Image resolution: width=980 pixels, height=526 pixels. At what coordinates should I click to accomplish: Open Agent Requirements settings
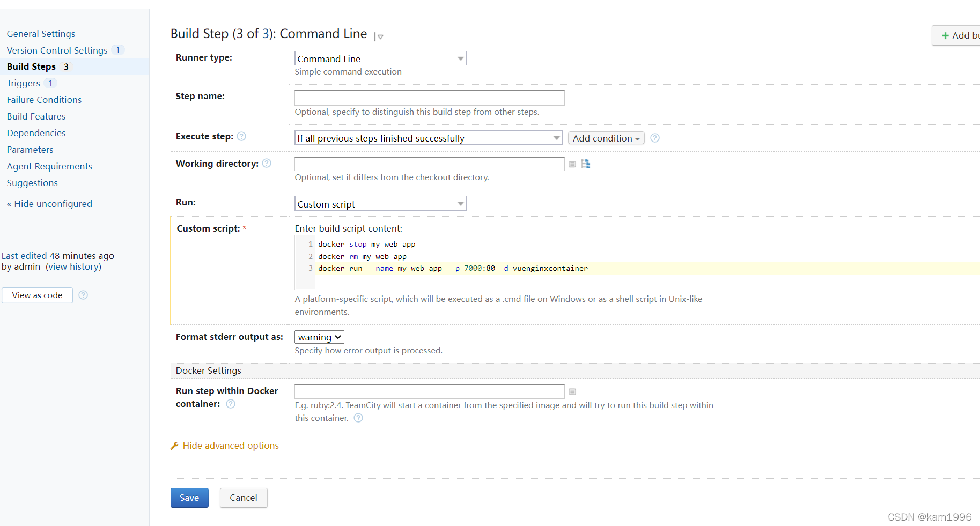click(x=49, y=166)
